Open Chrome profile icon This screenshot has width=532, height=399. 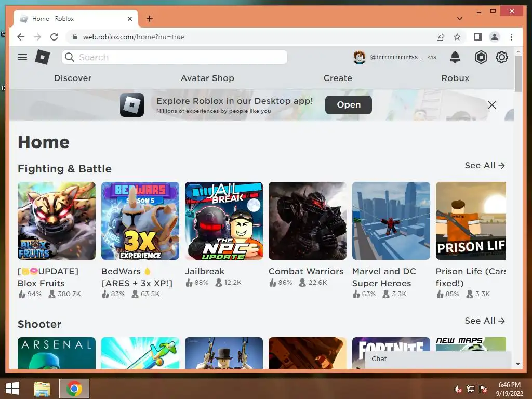click(495, 37)
